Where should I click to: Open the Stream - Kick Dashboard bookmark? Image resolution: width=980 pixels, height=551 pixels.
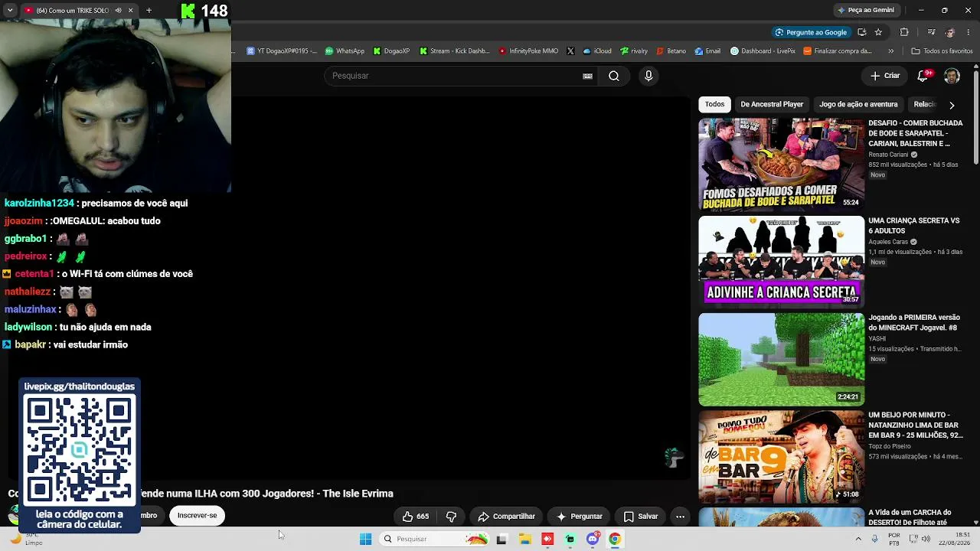click(x=454, y=51)
